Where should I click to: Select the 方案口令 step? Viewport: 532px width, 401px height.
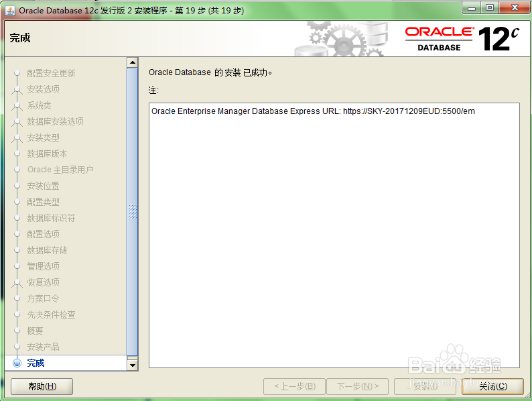coord(43,298)
